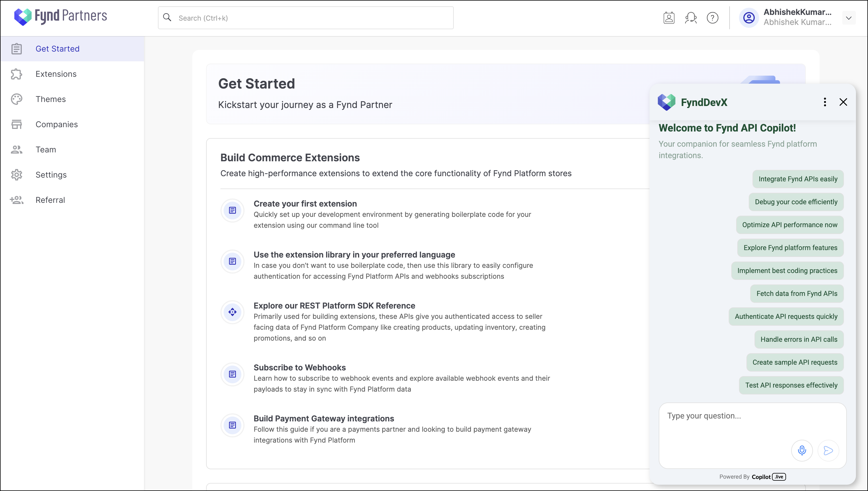Choose Explore Fynd platform features suggestion
The height and width of the screenshot is (491, 868).
point(790,248)
